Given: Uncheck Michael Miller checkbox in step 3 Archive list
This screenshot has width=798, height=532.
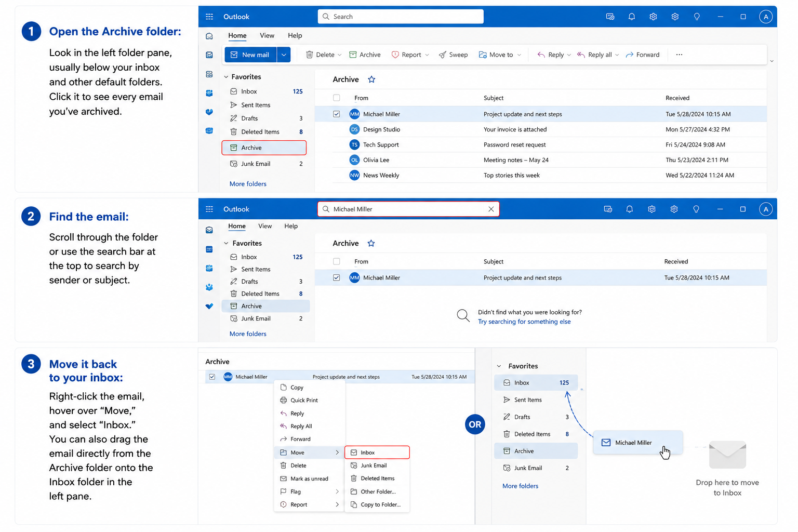Looking at the screenshot, I should (212, 377).
